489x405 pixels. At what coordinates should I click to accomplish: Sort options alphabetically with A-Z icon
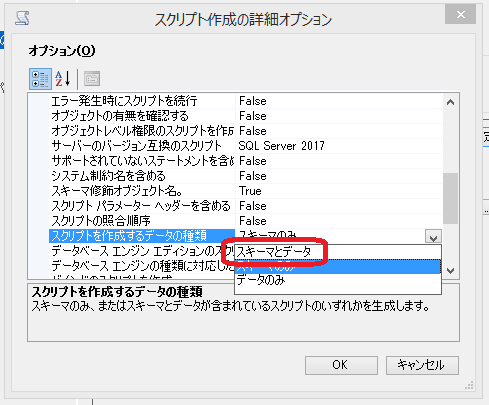[63, 79]
